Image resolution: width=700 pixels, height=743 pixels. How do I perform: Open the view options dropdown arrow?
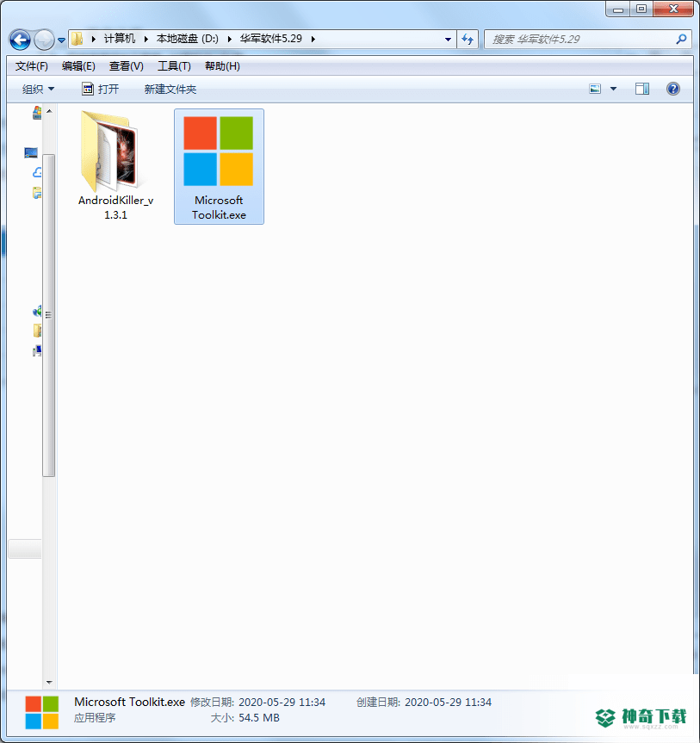(x=613, y=89)
